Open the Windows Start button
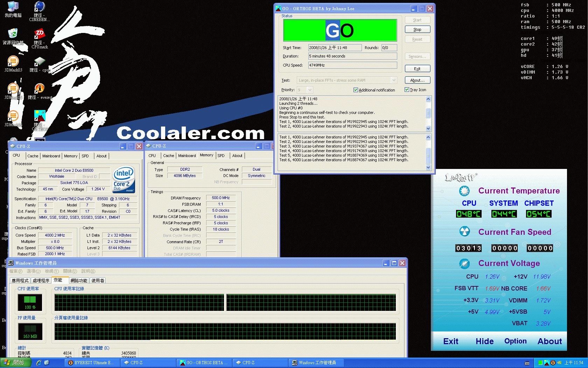 16,363
